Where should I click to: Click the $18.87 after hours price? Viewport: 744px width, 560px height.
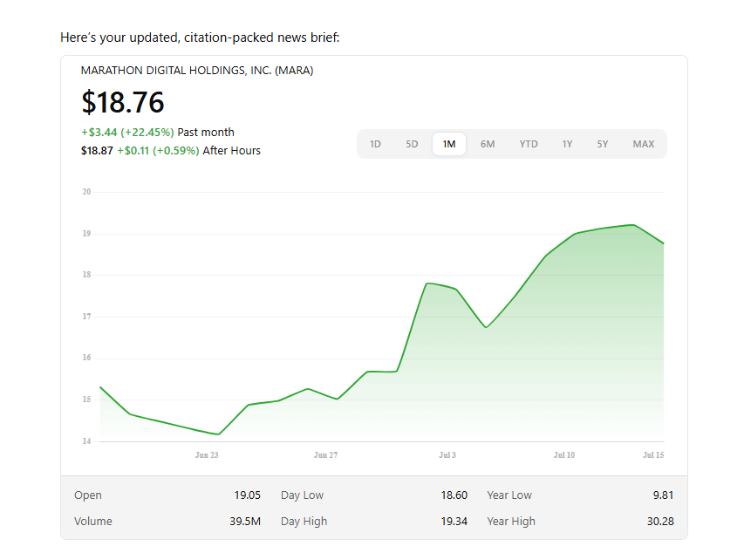point(97,151)
